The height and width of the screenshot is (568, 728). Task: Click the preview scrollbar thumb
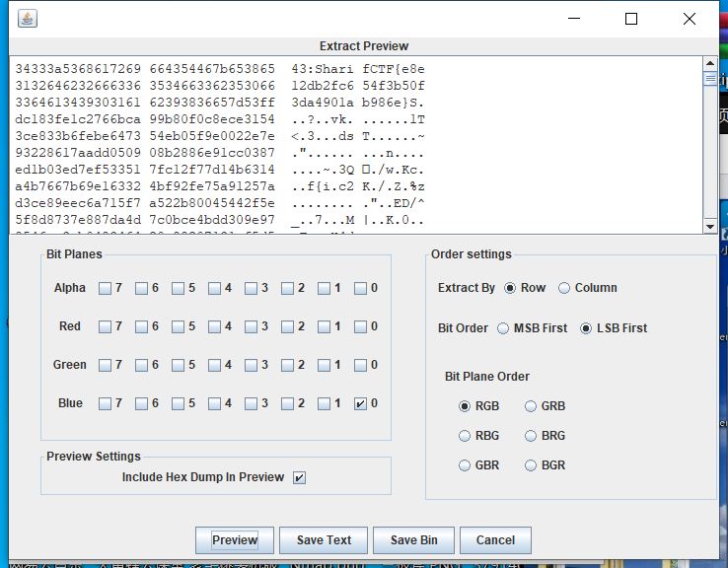tap(710, 79)
